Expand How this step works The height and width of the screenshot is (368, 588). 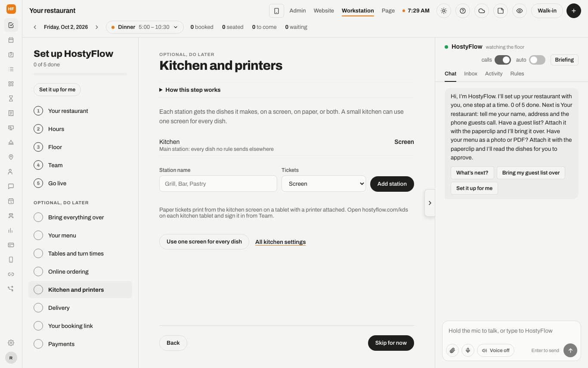tap(190, 90)
